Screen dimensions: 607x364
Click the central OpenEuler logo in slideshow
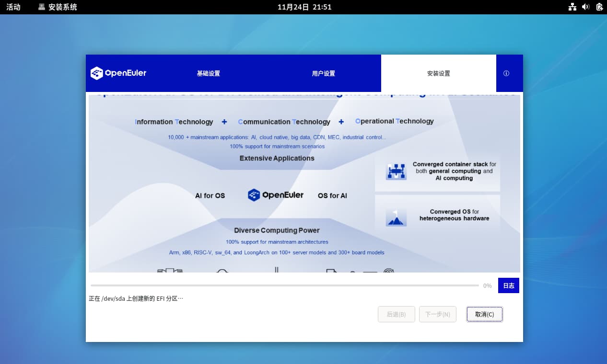276,195
